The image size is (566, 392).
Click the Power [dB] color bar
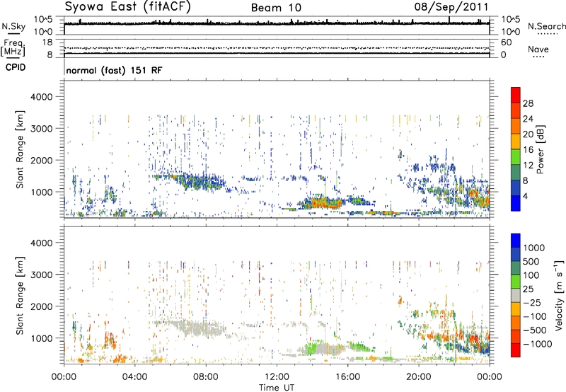[x=516, y=149]
